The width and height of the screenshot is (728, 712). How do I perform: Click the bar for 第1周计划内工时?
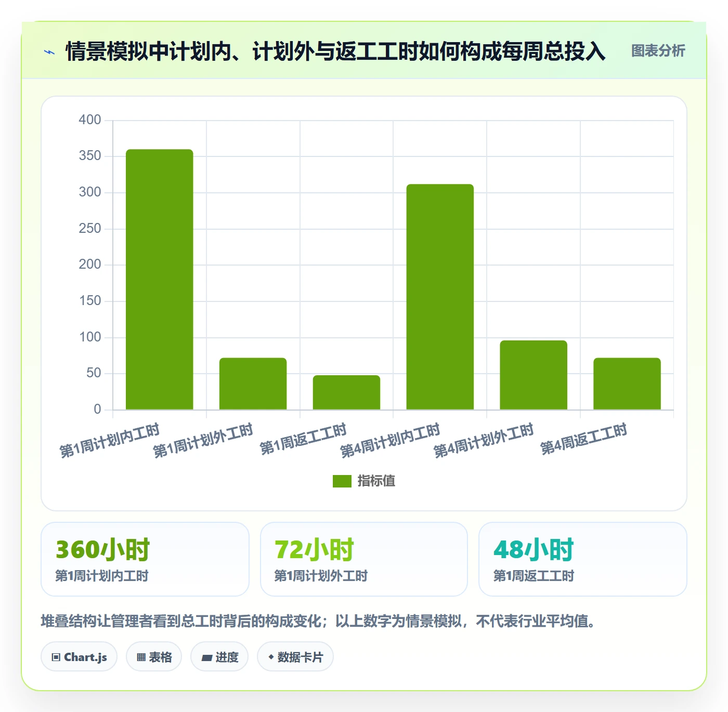pos(160,280)
